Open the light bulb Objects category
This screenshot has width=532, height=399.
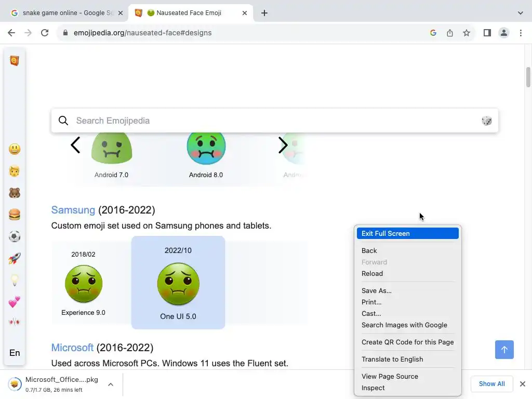point(15,280)
